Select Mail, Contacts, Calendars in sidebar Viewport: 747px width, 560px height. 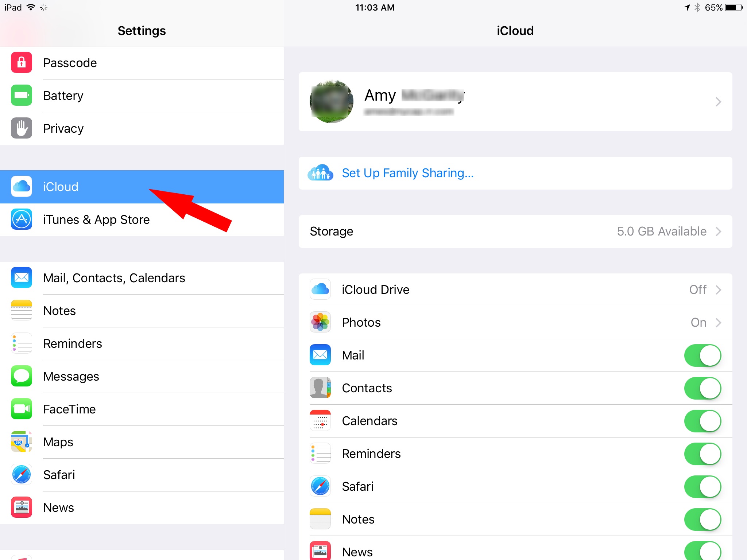click(114, 278)
